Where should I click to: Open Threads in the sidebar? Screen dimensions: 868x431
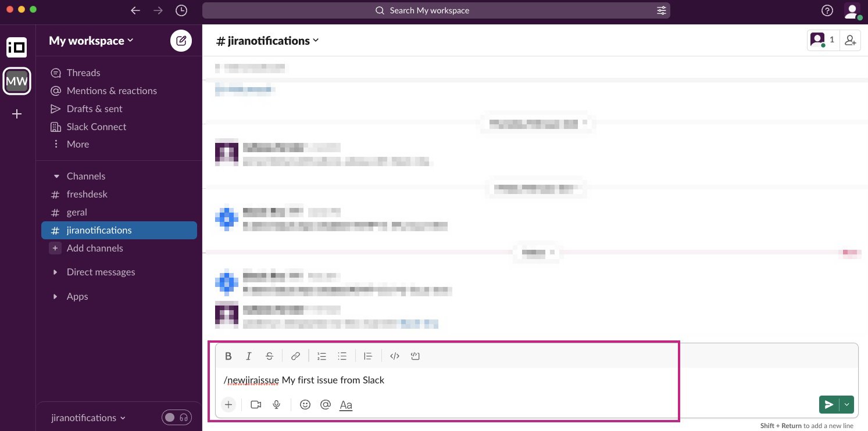83,73
